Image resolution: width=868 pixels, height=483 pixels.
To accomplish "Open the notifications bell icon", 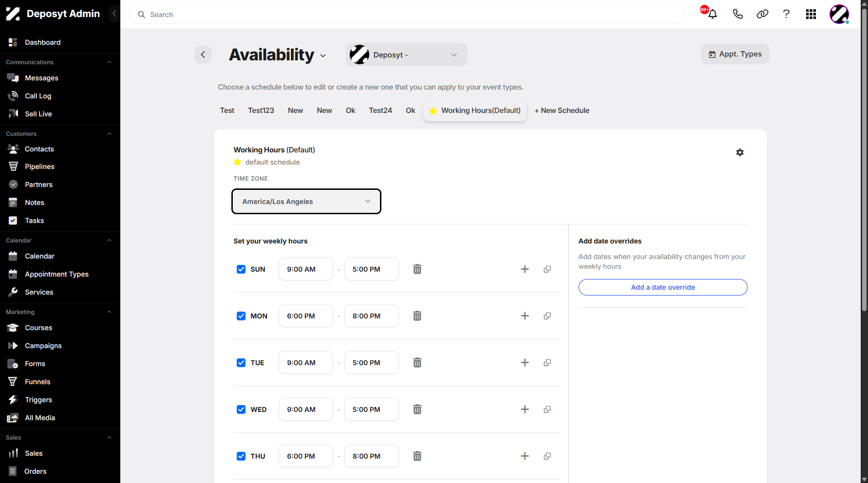I will tap(713, 14).
